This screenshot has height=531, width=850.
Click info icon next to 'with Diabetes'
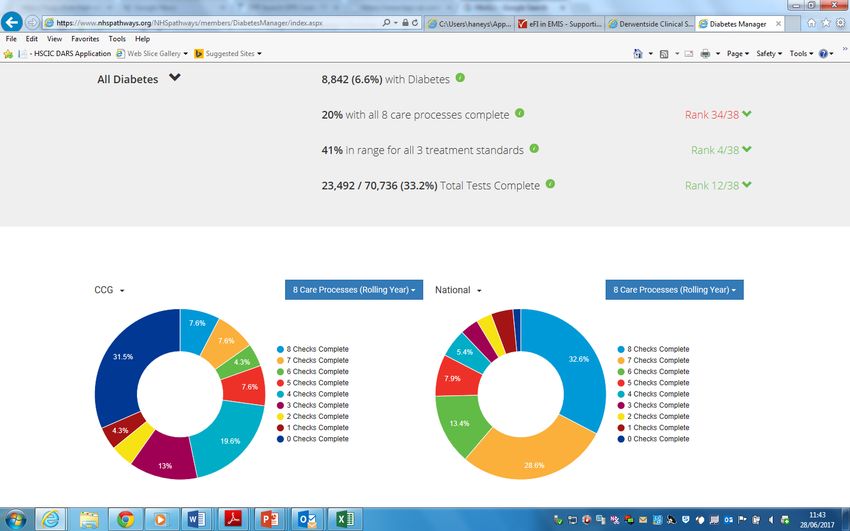click(x=460, y=77)
